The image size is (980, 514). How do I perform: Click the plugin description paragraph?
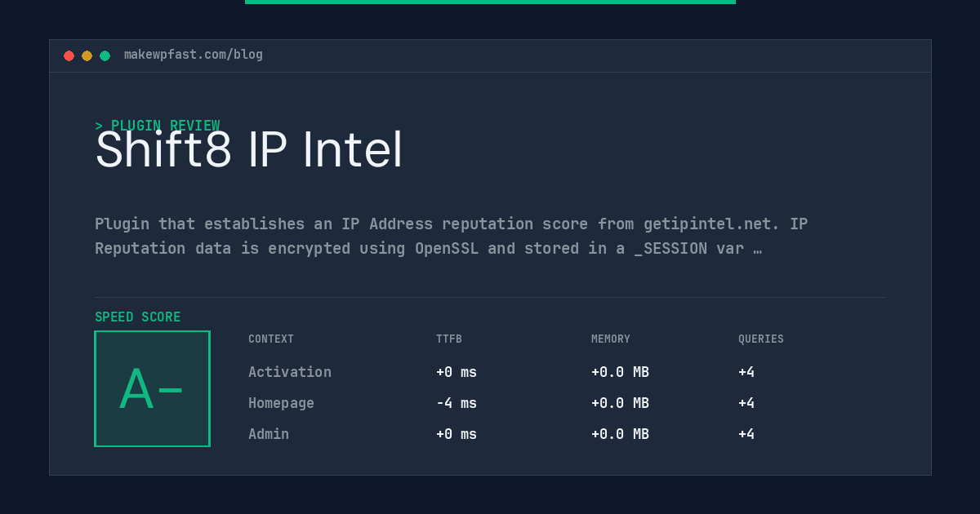click(452, 236)
